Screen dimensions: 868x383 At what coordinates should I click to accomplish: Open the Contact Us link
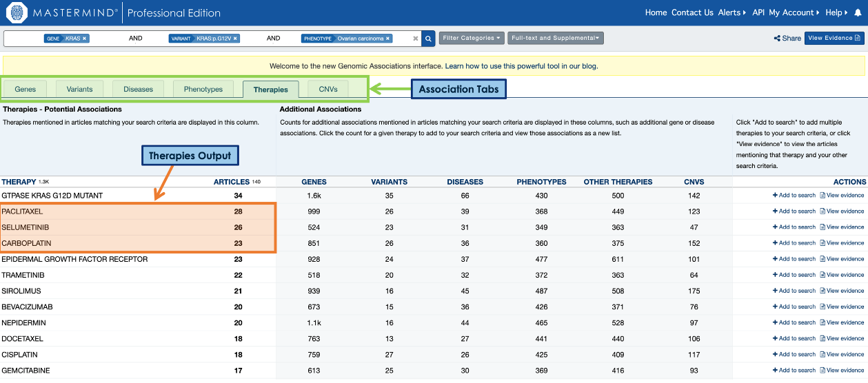[692, 12]
